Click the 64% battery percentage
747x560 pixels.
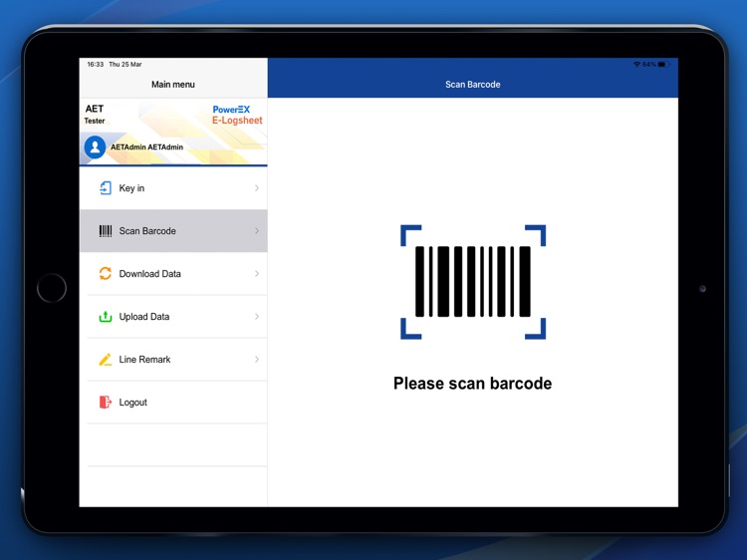click(649, 65)
